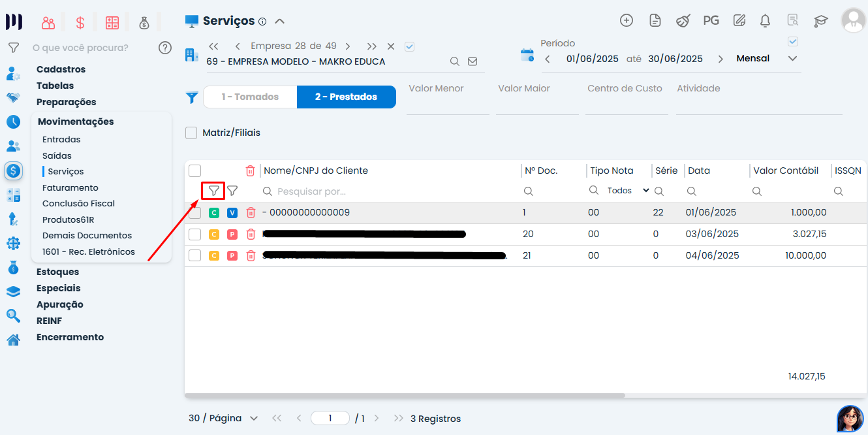
Task: Advance period to next month arrow
Action: coord(721,59)
